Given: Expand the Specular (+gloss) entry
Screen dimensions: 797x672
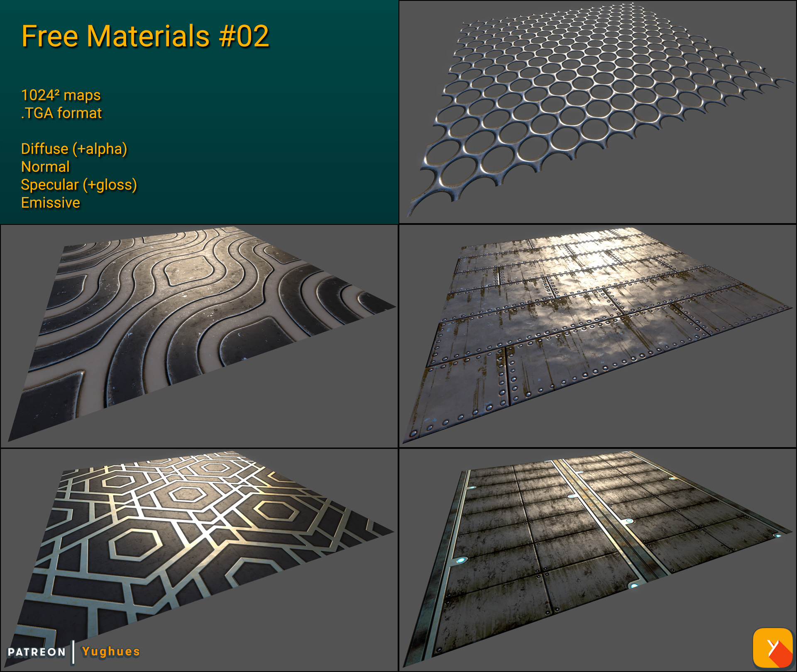Looking at the screenshot, I should (79, 185).
